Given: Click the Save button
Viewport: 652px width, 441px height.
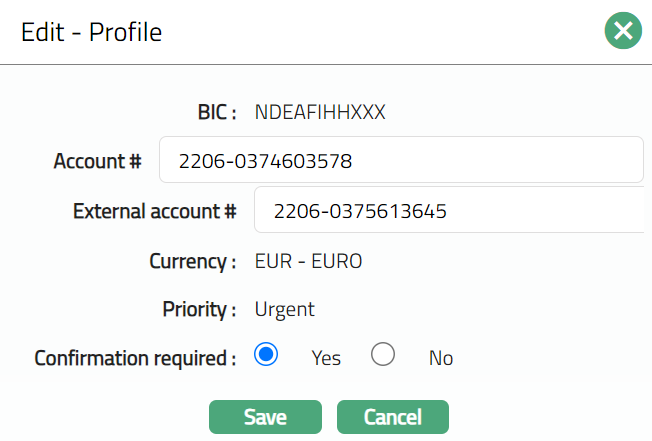Looking at the screenshot, I should (x=265, y=417).
